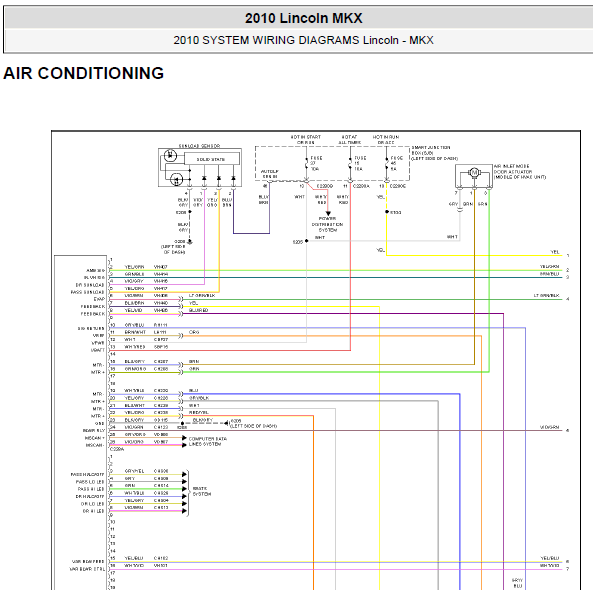Image resolution: width=593 pixels, height=590 pixels.
Task: Click the upper photodiode symbol in sunload sensor
Action: (170, 155)
